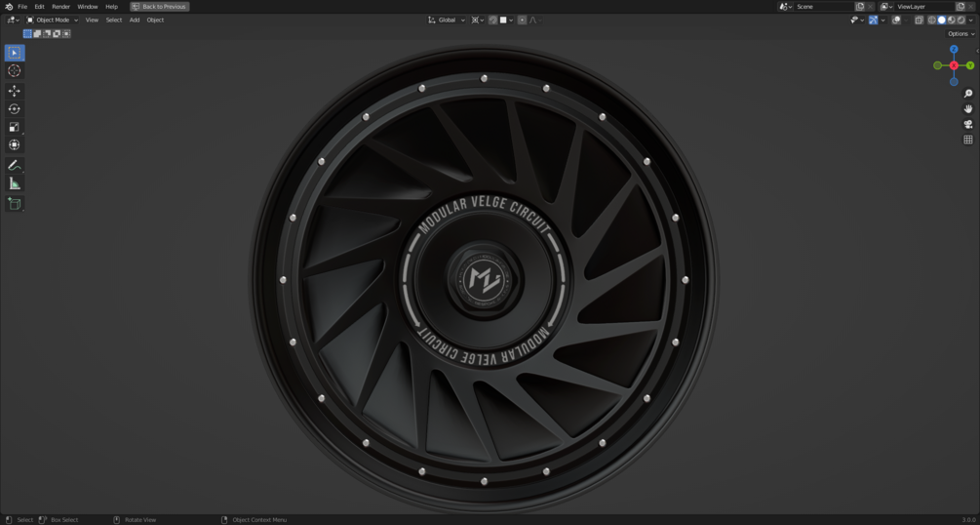Screen dimensions: 980x525
Task: Select the Add Cube tool
Action: [15, 203]
